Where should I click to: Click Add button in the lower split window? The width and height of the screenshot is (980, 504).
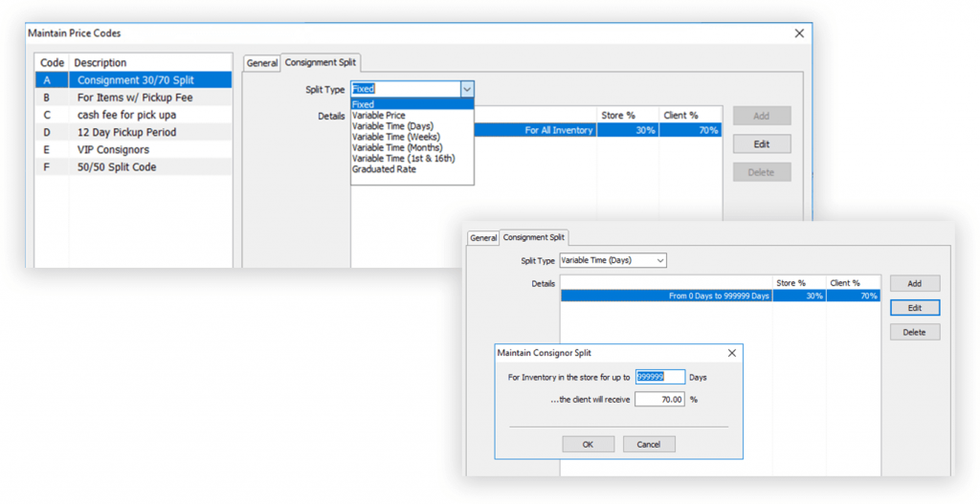pyautogui.click(x=914, y=284)
